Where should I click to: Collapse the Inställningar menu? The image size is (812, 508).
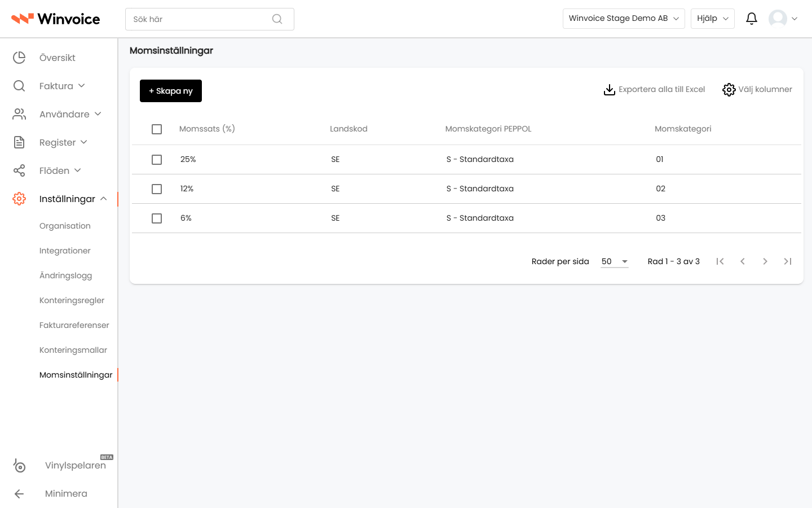(73, 199)
